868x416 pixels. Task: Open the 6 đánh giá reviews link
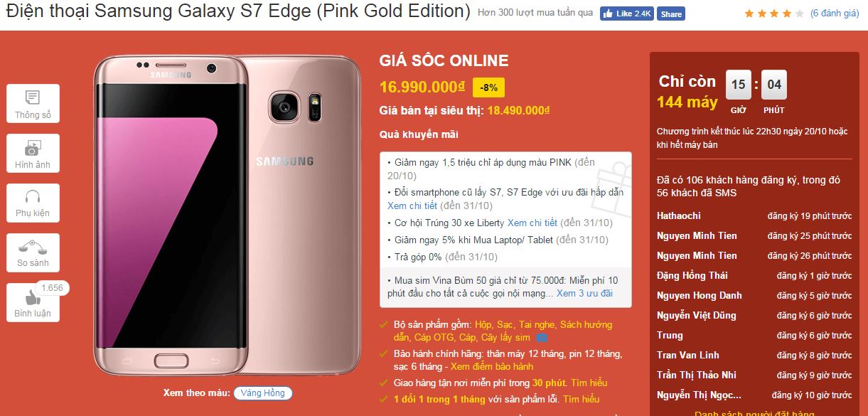(x=835, y=14)
